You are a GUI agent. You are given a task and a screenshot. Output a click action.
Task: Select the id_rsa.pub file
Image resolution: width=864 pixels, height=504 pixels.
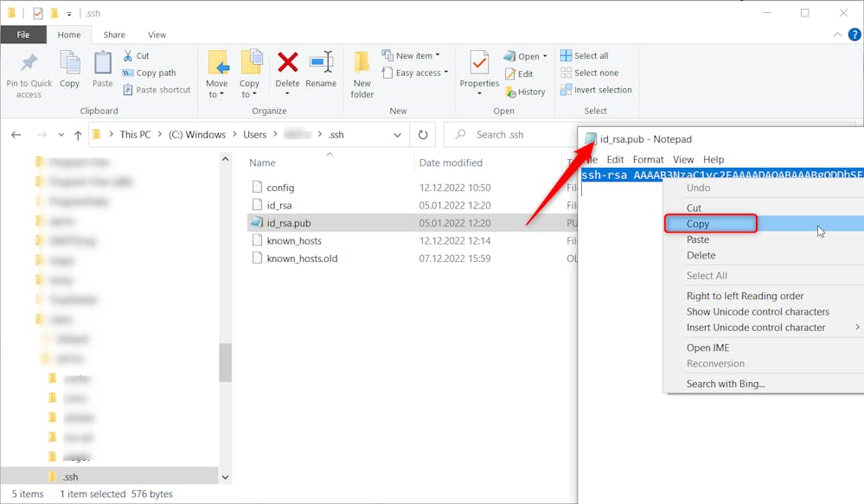[289, 222]
